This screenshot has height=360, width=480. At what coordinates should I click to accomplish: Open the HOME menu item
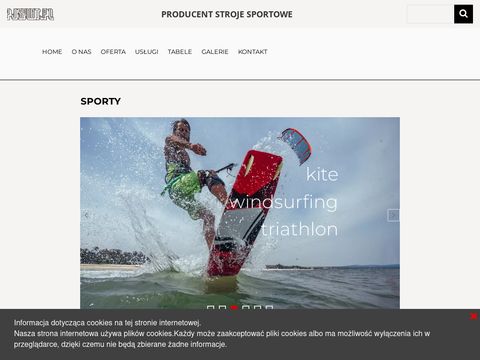click(x=52, y=52)
